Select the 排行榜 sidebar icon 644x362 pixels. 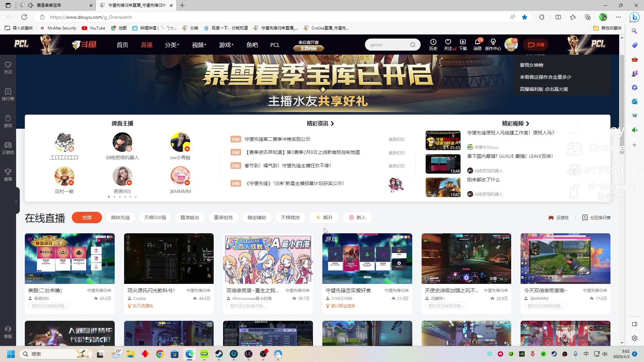coord(8,94)
